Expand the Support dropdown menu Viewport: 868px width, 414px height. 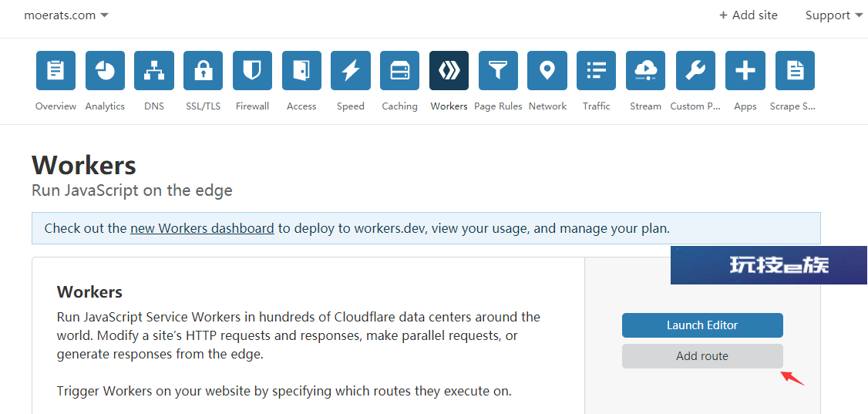pos(835,15)
